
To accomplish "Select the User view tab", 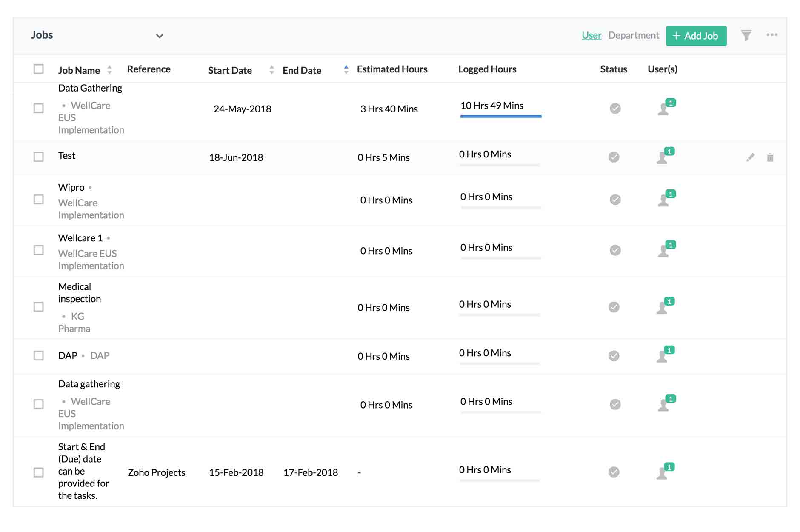I will click(591, 35).
